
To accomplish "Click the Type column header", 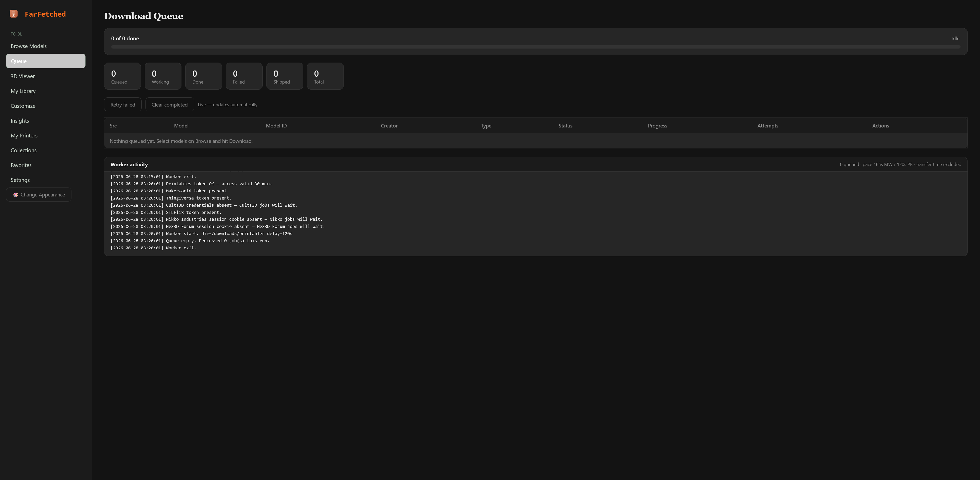I will (x=486, y=126).
